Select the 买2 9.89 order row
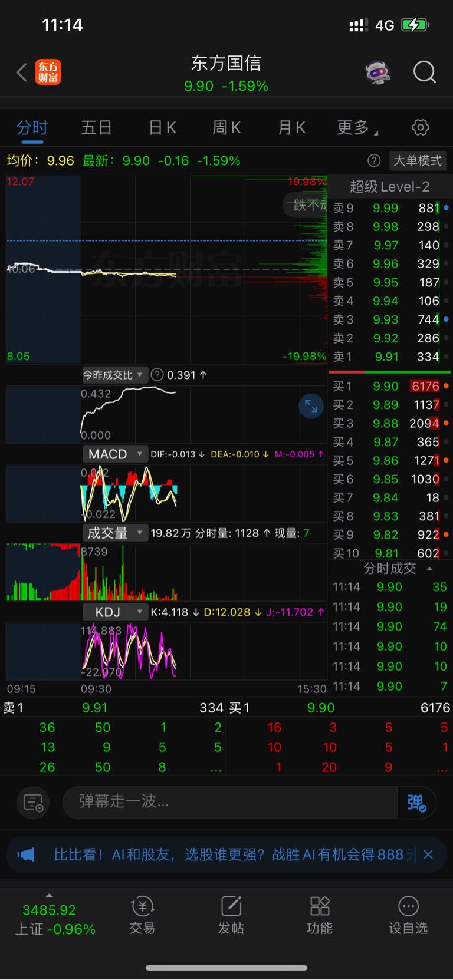Image resolution: width=453 pixels, height=980 pixels. (390, 405)
